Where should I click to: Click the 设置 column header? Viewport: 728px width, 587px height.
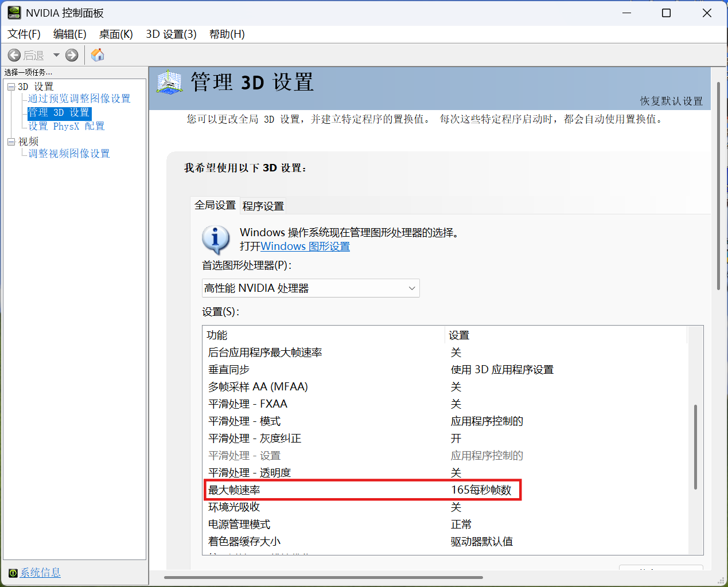(x=566, y=335)
